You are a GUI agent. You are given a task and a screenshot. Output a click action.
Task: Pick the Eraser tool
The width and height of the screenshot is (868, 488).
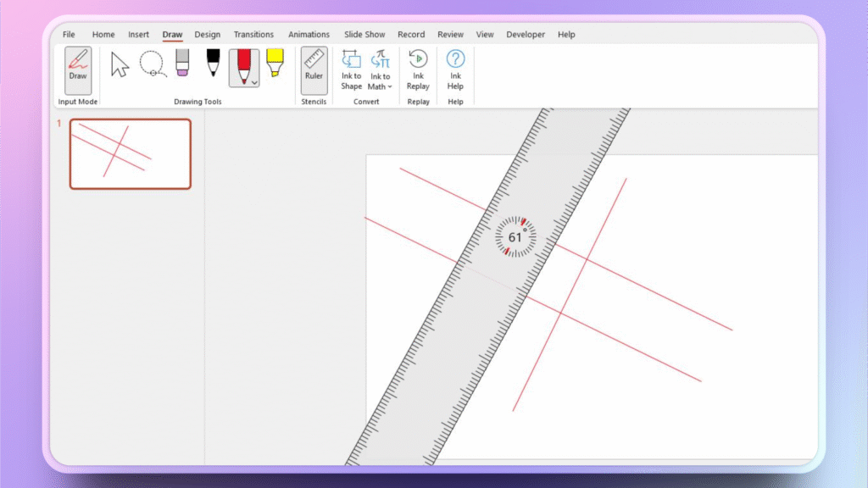tap(181, 64)
